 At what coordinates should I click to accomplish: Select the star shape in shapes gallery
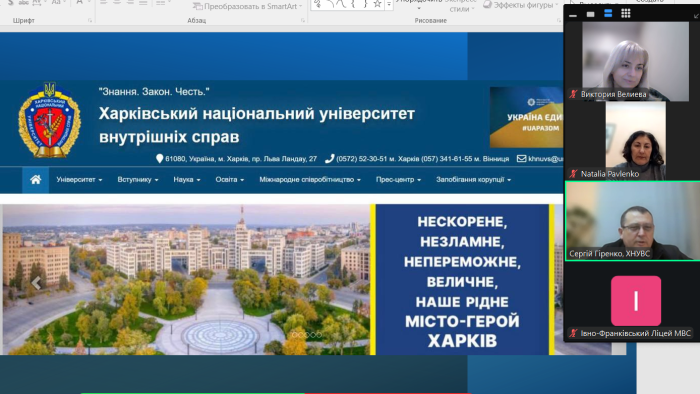tap(377, 4)
